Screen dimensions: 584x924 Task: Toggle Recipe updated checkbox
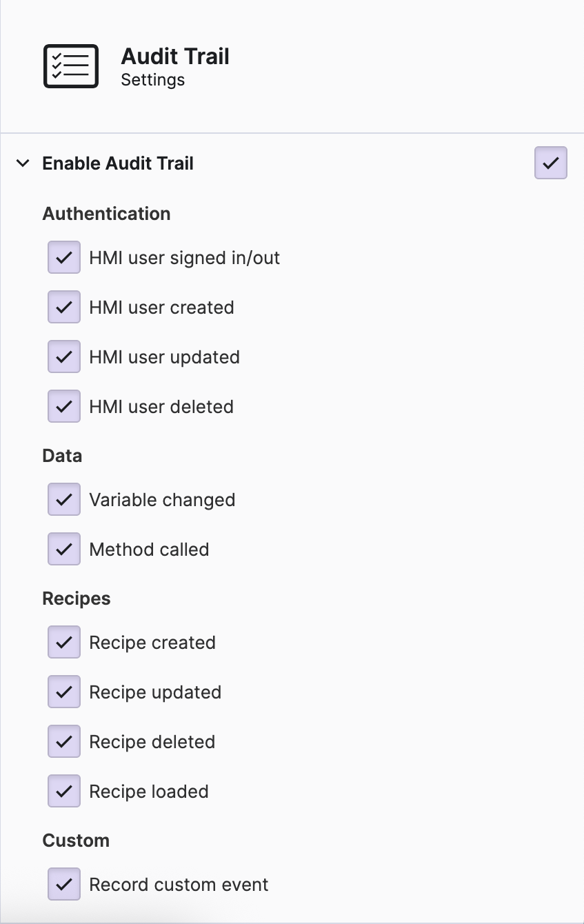(64, 692)
